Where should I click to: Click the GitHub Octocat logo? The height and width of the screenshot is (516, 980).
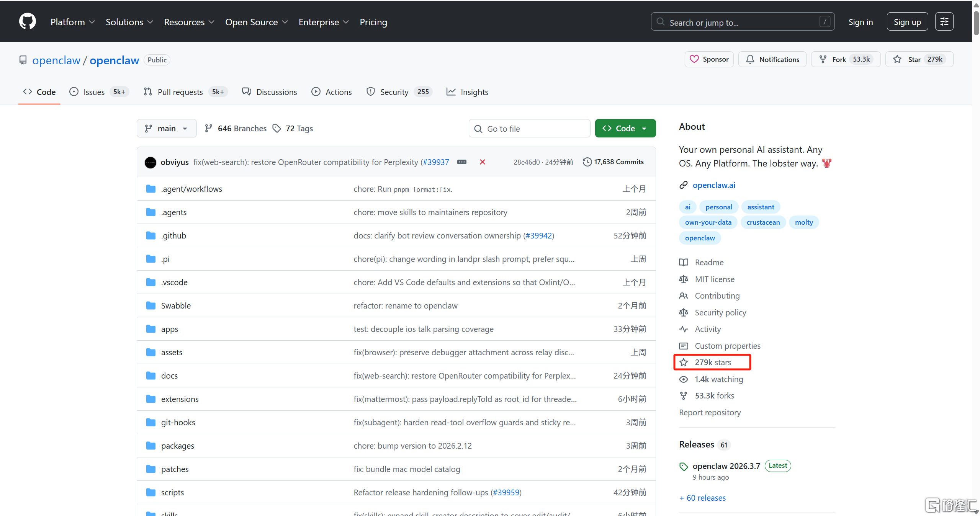click(28, 21)
